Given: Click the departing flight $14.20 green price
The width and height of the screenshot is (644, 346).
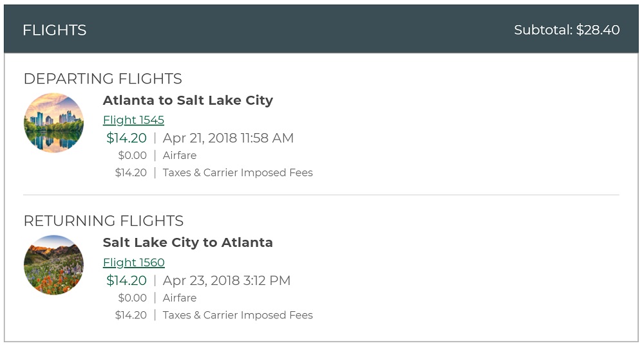Looking at the screenshot, I should (x=126, y=138).
